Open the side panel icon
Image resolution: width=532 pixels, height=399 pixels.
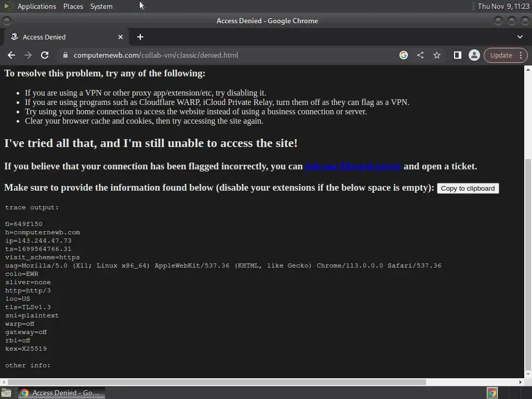pyautogui.click(x=457, y=55)
